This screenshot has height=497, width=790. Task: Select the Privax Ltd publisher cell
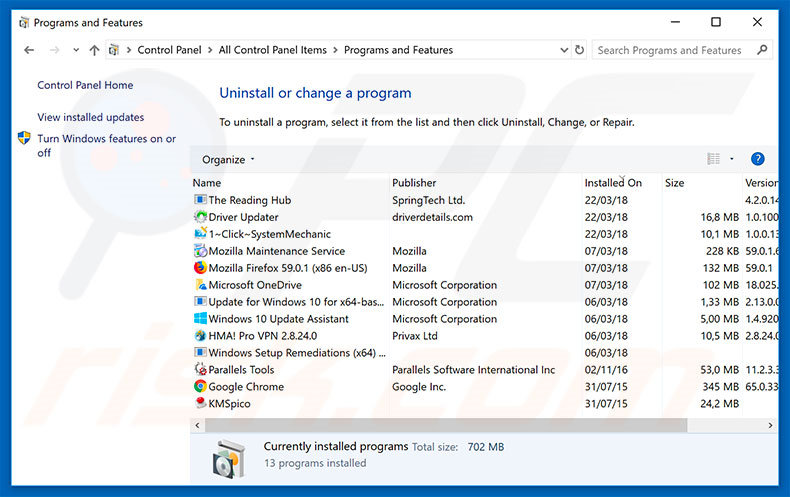pyautogui.click(x=415, y=336)
